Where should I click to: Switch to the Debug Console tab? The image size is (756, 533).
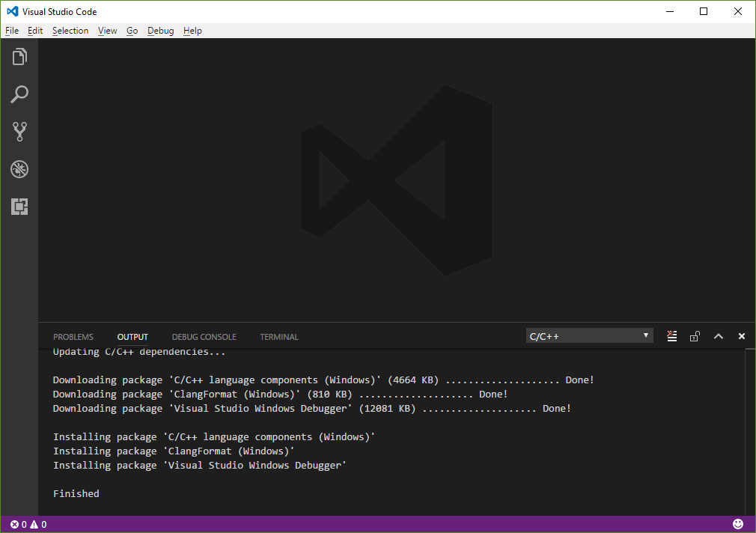(x=204, y=337)
